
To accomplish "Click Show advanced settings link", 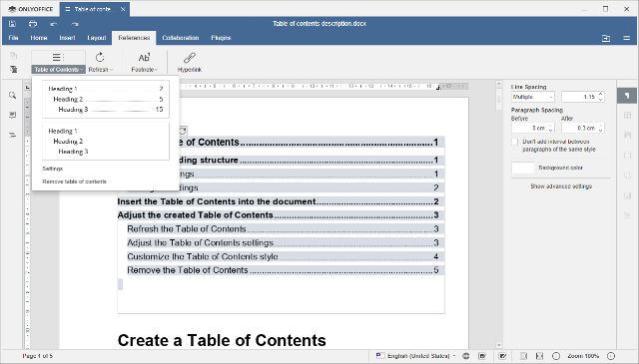I will click(561, 186).
